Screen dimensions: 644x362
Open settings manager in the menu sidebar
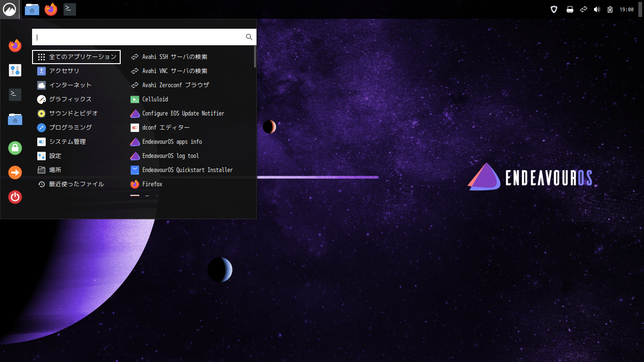15,70
